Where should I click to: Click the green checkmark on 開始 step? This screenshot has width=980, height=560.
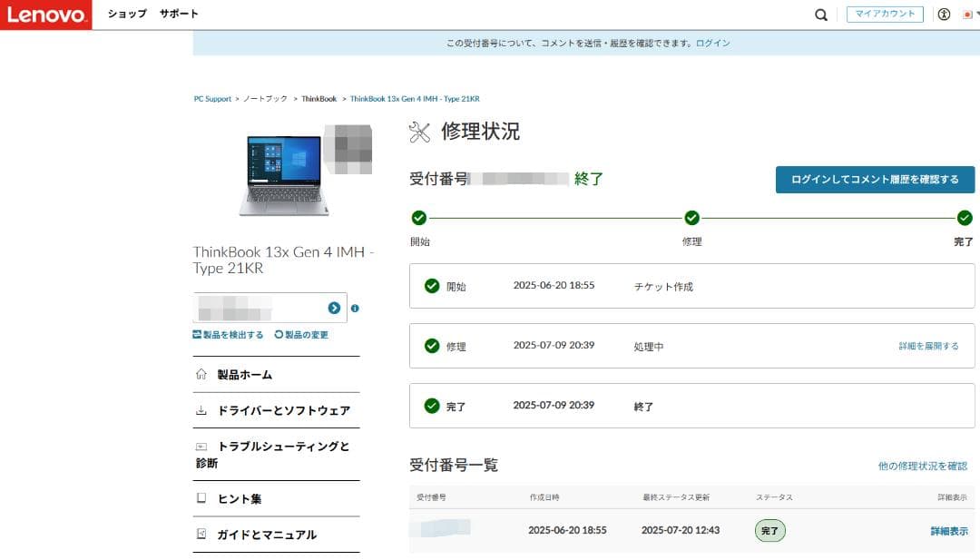pos(418,218)
